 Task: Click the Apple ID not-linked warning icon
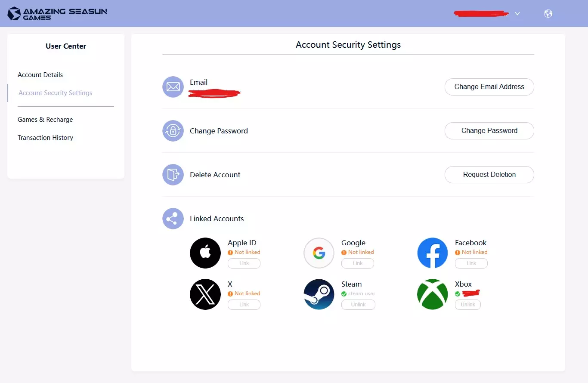point(230,253)
